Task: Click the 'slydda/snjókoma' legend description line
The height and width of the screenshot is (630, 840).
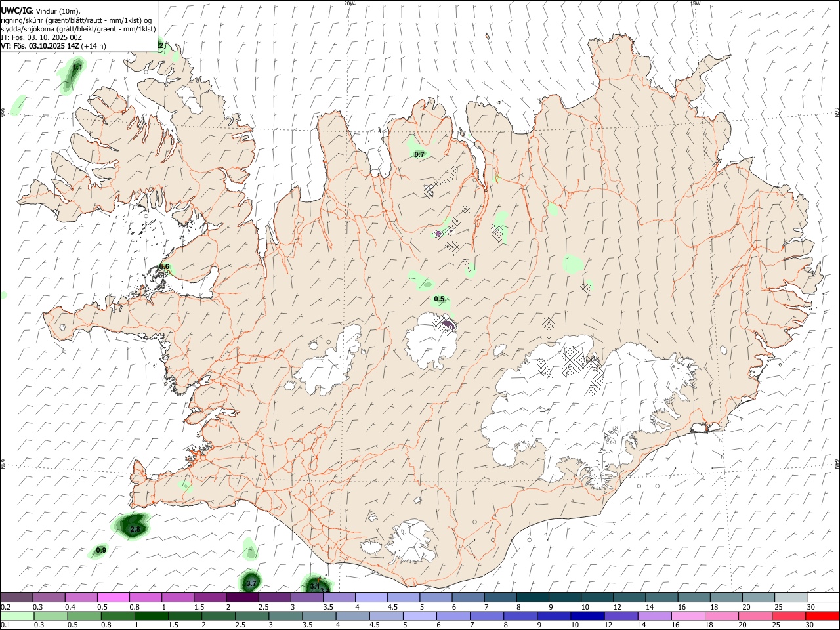Action: point(79,29)
